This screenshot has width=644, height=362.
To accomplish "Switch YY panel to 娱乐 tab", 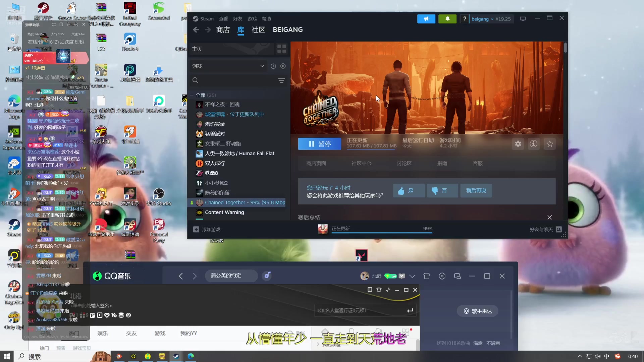I will tap(103, 333).
